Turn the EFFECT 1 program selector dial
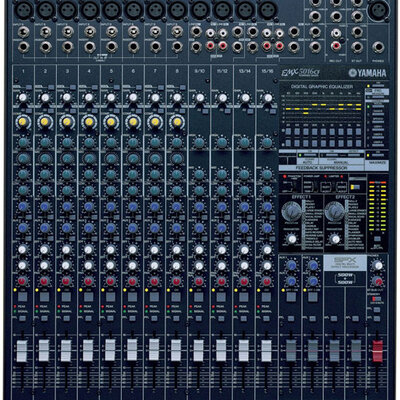This screenshot has width=400, height=400. pos(291,211)
